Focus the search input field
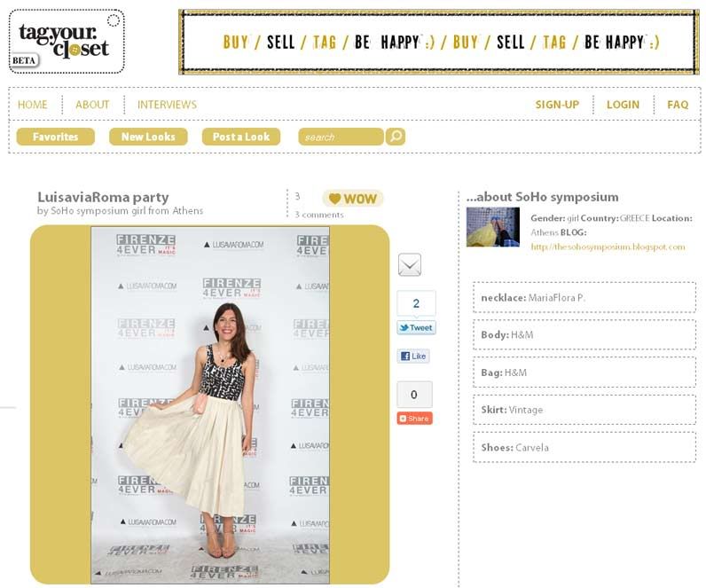 pos(341,137)
